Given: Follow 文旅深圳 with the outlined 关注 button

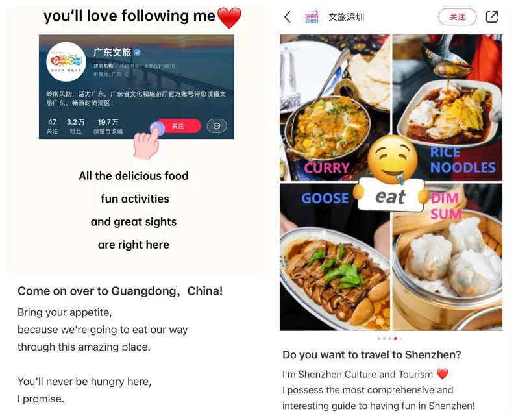Looking at the screenshot, I should pos(457,17).
